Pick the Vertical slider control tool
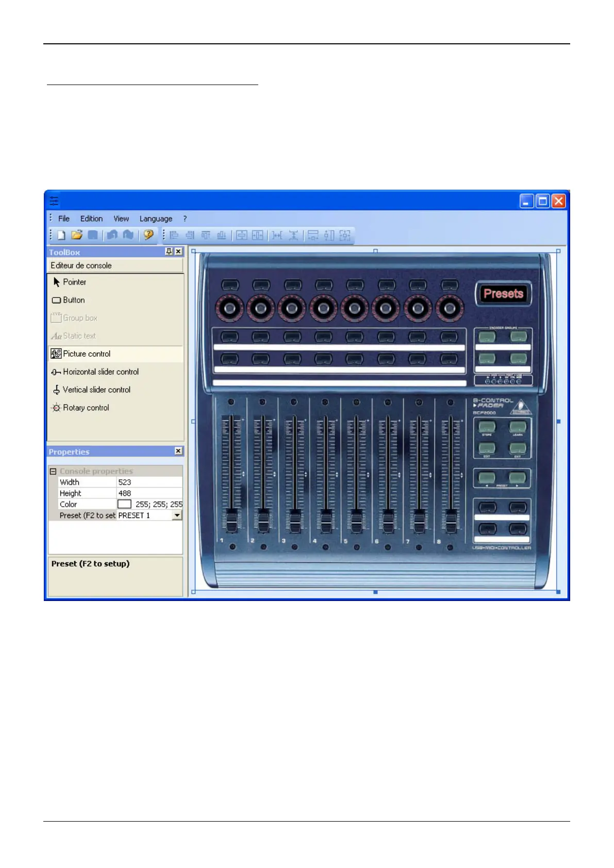The width and height of the screenshot is (614, 868). click(x=96, y=390)
